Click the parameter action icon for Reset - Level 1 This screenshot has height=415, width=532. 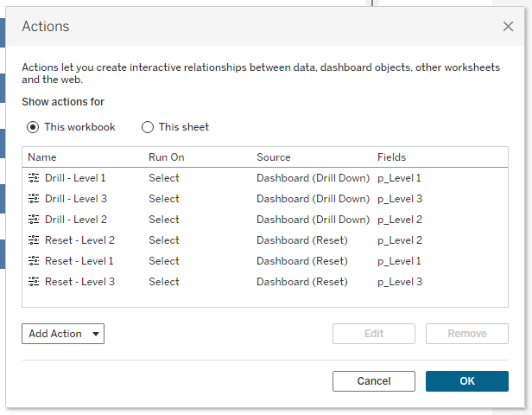34,261
